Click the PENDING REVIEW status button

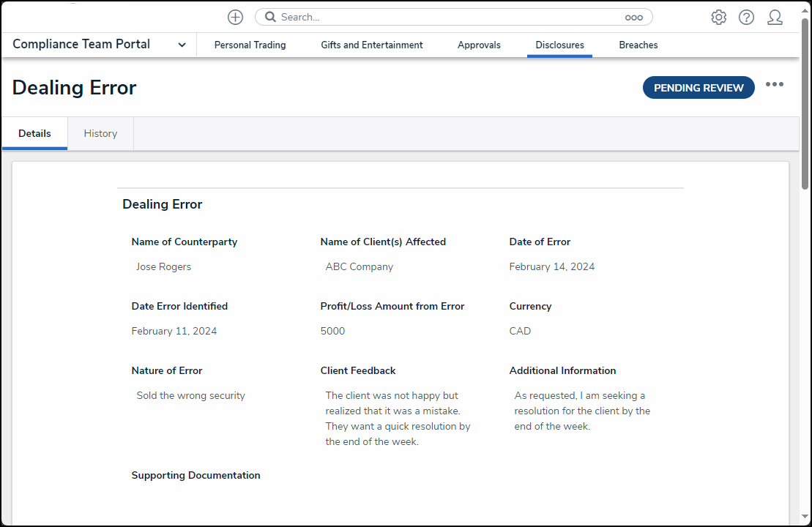tap(698, 87)
